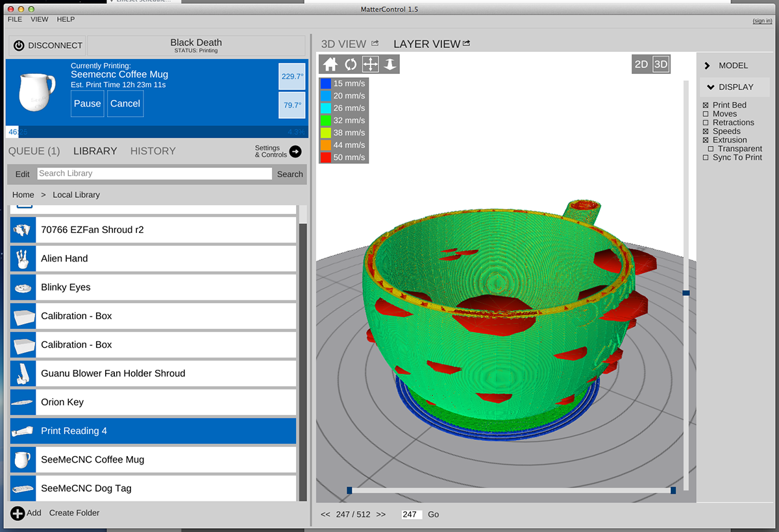
Task: Pop out the 3D View window icon
Action: [x=375, y=43]
